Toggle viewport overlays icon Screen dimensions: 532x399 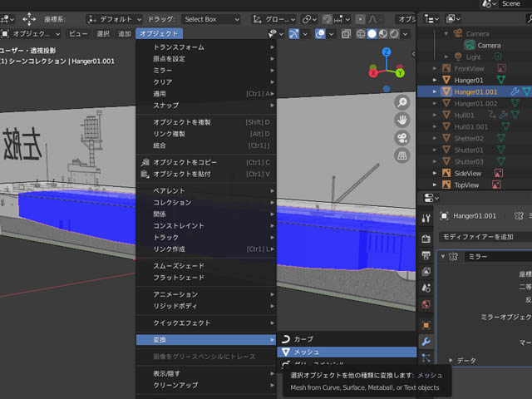click(x=320, y=33)
